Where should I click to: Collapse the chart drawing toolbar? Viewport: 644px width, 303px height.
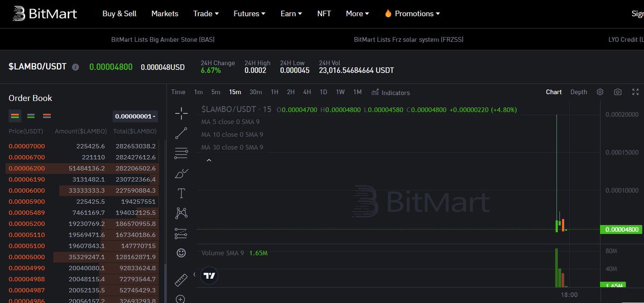[194, 274]
